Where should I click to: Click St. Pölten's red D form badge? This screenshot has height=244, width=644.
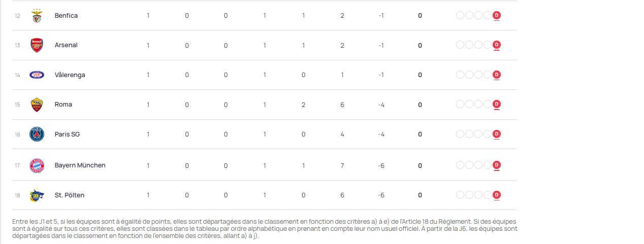(x=497, y=195)
